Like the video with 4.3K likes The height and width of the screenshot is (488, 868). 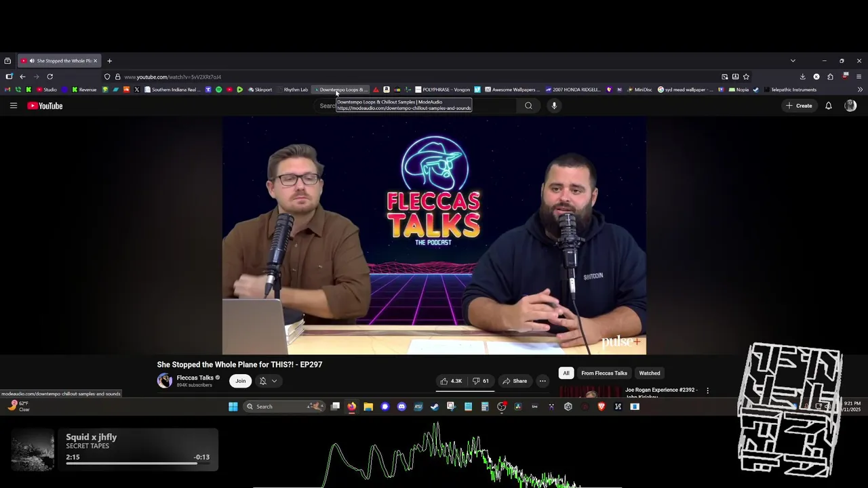point(452,381)
